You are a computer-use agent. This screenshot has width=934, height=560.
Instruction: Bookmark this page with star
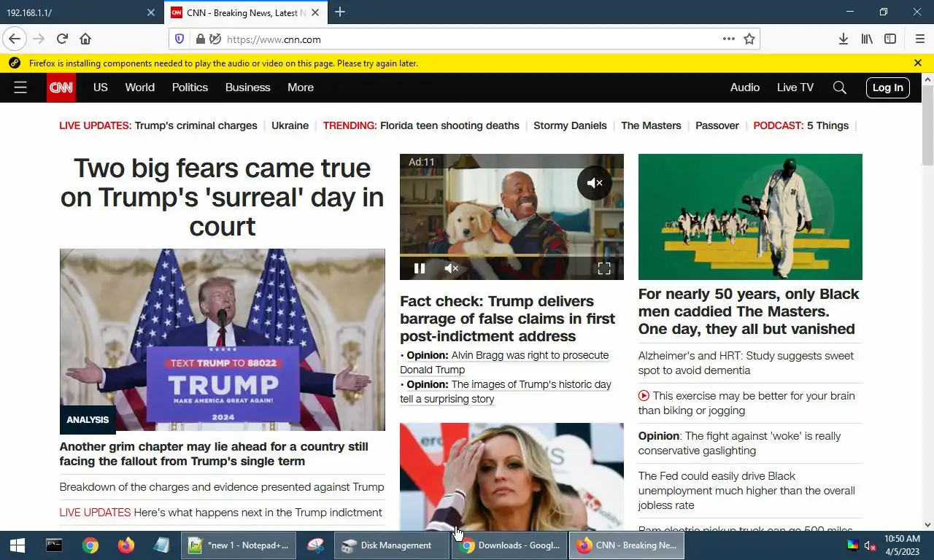(749, 39)
